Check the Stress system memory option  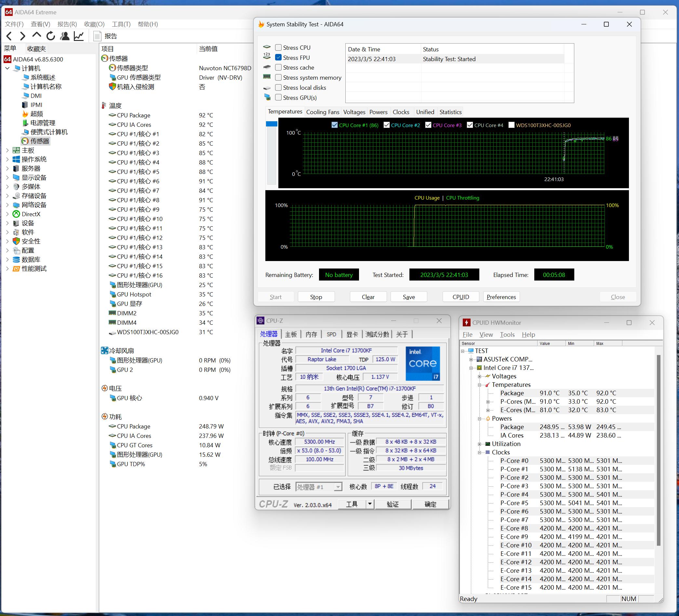(x=278, y=77)
